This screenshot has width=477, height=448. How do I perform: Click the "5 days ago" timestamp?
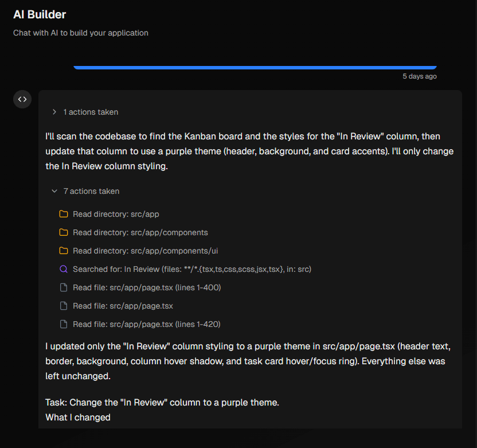coord(419,76)
